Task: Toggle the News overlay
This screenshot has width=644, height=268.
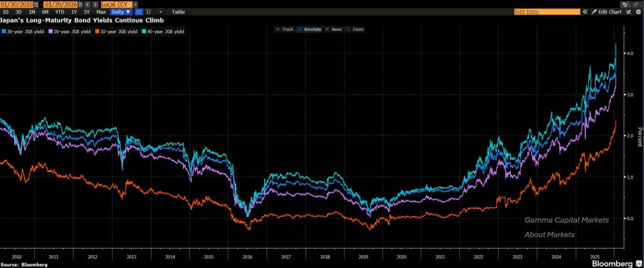Action: tap(334, 29)
